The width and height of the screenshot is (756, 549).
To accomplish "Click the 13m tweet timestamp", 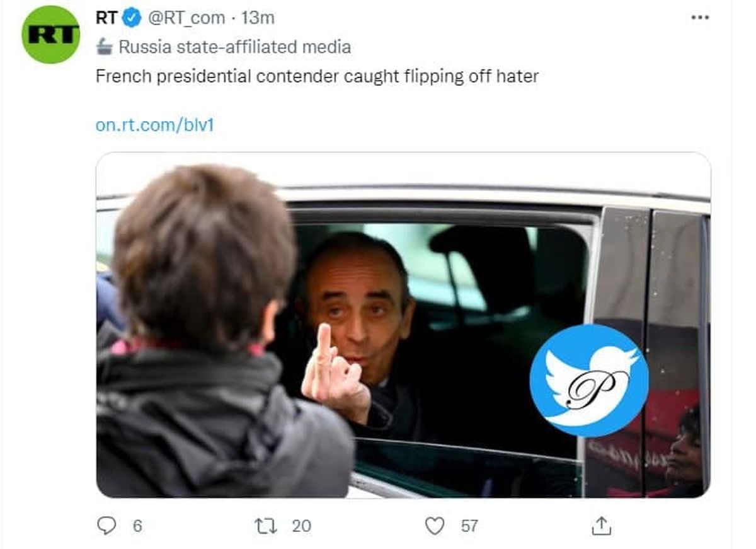I will 258,18.
